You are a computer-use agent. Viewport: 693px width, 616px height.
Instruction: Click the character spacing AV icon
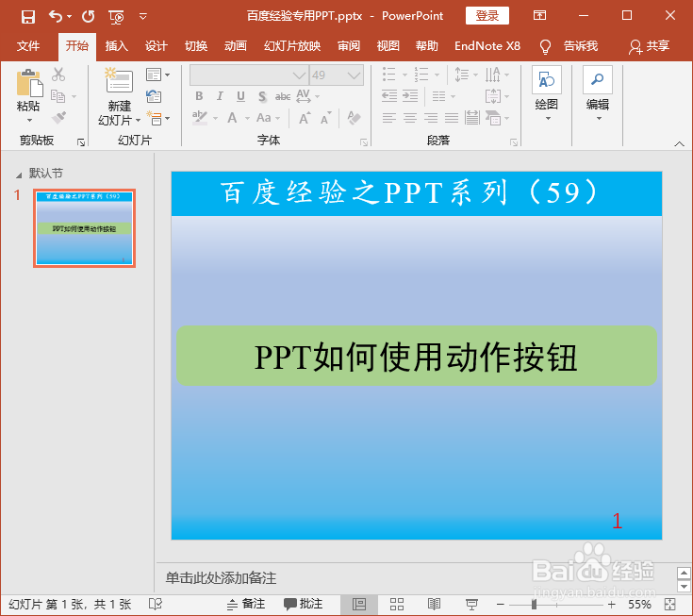pyautogui.click(x=304, y=96)
